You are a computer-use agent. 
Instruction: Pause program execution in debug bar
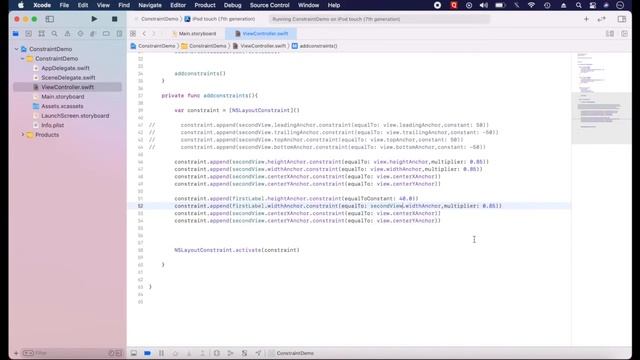click(162, 353)
